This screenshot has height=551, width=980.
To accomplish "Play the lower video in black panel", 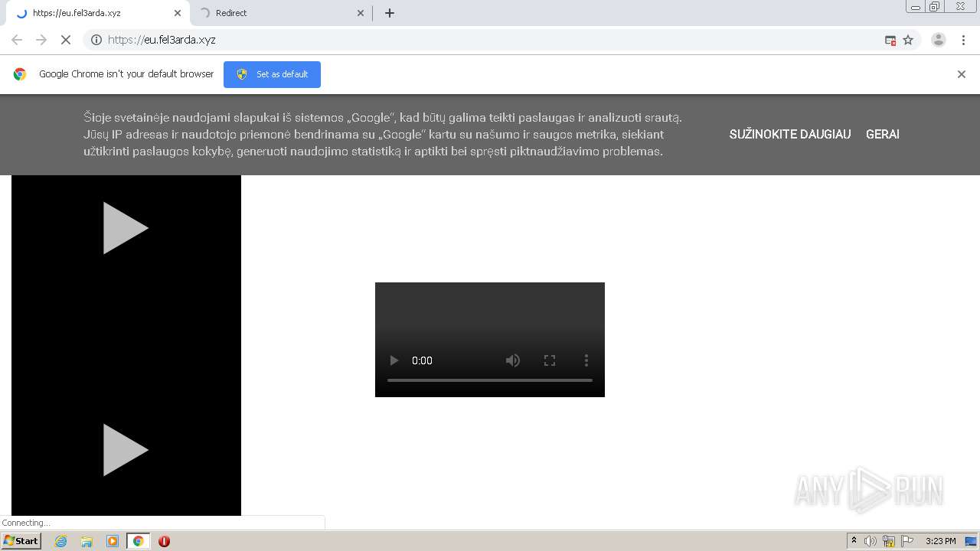I will [126, 450].
